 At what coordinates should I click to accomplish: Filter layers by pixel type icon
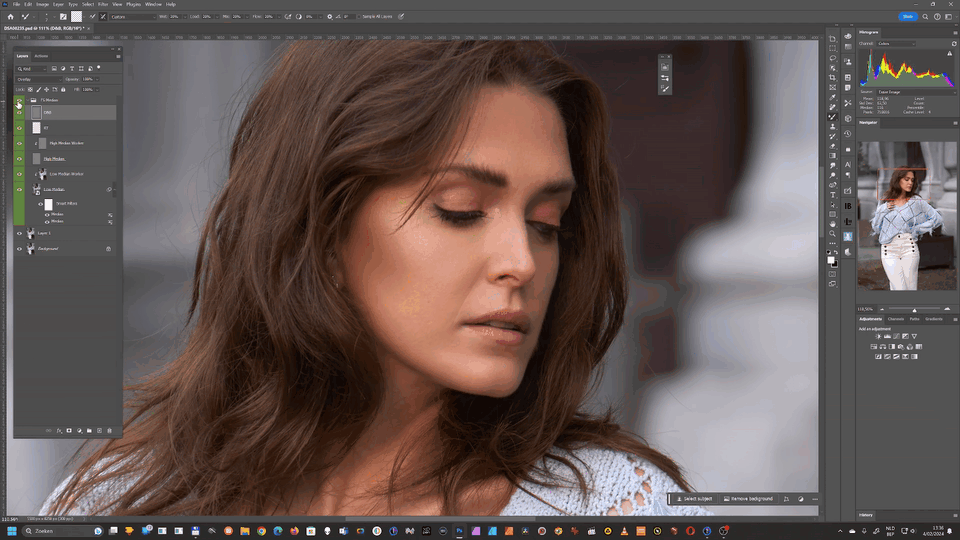54,69
